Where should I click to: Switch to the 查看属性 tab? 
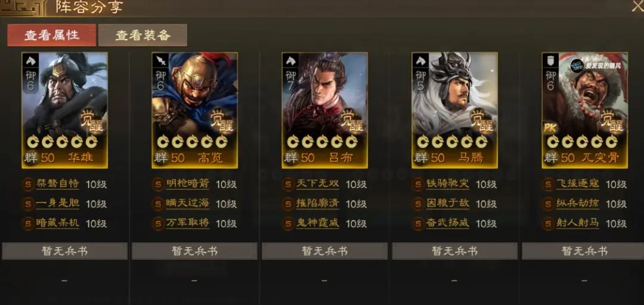[x=52, y=35]
